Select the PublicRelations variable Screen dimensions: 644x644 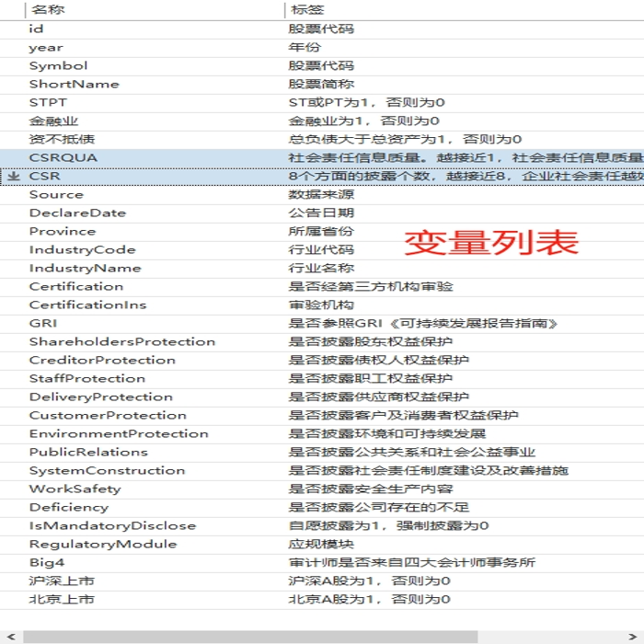(x=88, y=453)
